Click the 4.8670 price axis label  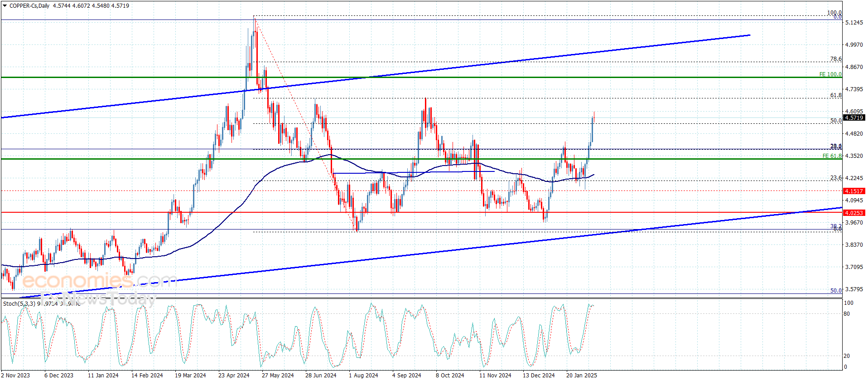click(x=854, y=67)
